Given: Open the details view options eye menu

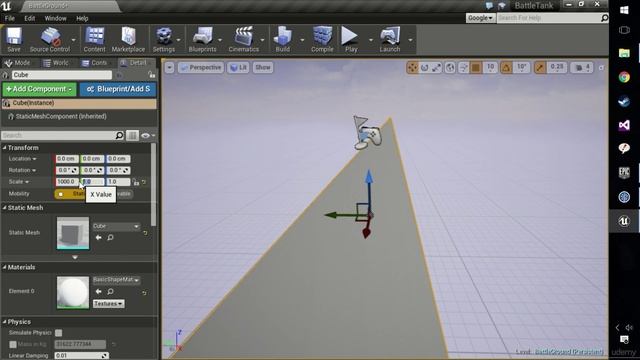Looking at the screenshot, I should tap(148, 136).
